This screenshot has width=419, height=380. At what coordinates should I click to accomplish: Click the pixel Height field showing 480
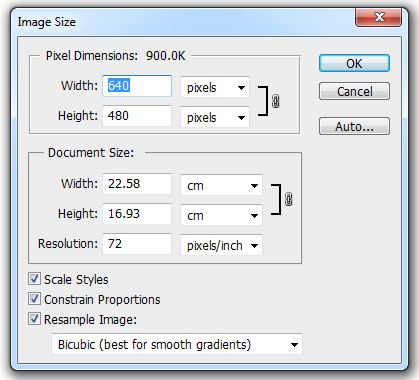tap(137, 116)
